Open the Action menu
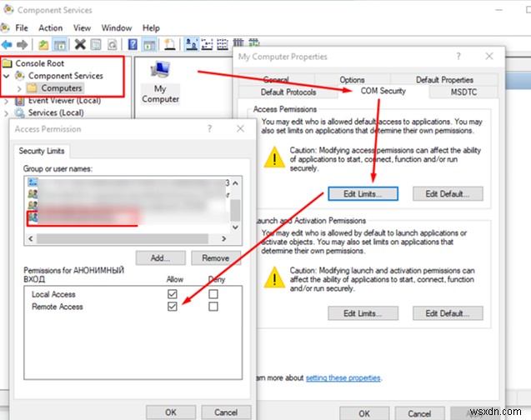This screenshot has width=531, height=420. click(51, 27)
